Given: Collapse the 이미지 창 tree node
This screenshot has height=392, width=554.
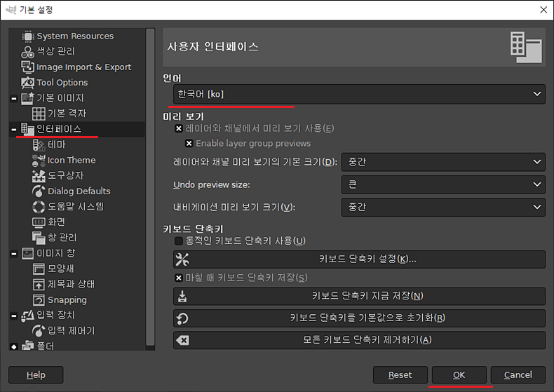Looking at the screenshot, I should (x=14, y=254).
